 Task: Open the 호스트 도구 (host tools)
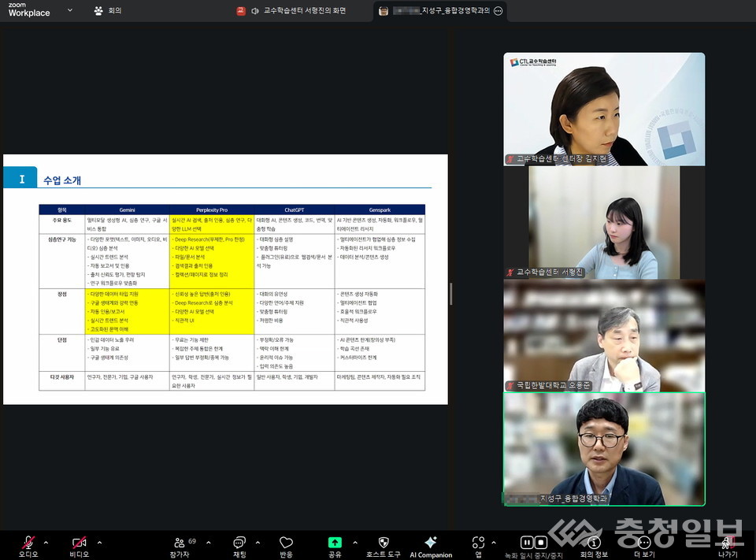click(x=384, y=543)
